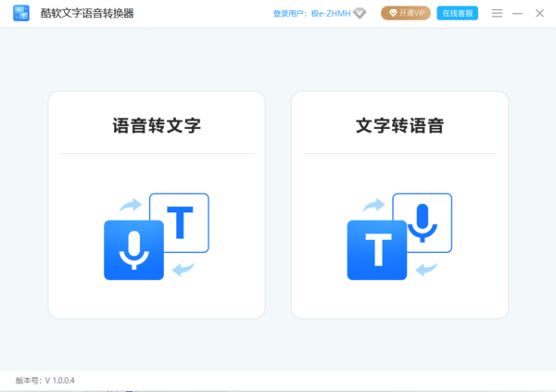
Task: Open the 文字转语音 text-to-speech icon
Action: click(x=399, y=236)
